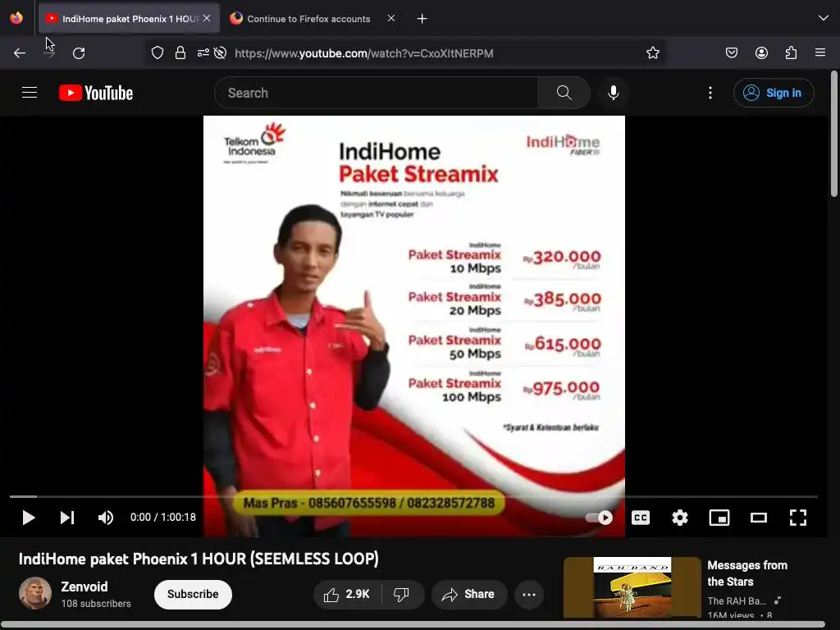Screen dimensions: 840x630
Task: Save page to Pocket
Action: pos(731,53)
